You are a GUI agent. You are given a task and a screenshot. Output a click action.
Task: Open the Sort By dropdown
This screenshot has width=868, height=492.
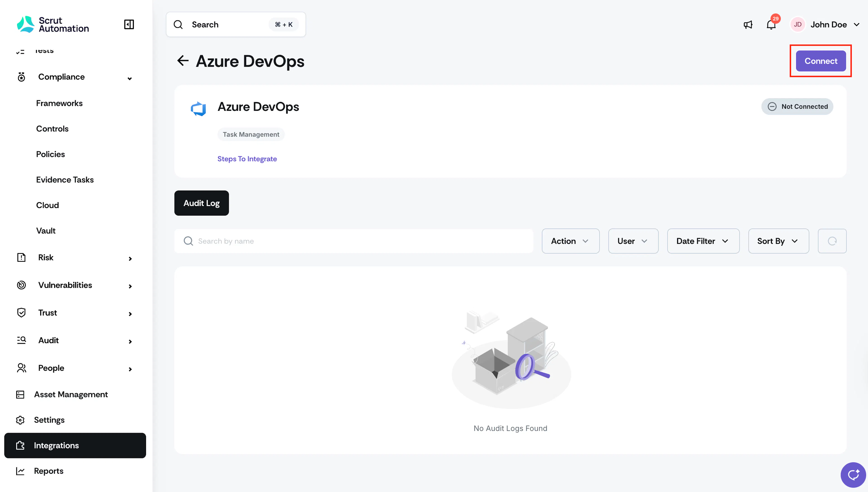[778, 241]
